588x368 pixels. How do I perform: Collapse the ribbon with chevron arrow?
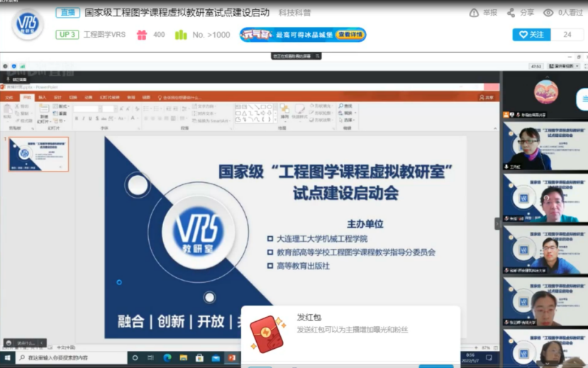pos(495,128)
